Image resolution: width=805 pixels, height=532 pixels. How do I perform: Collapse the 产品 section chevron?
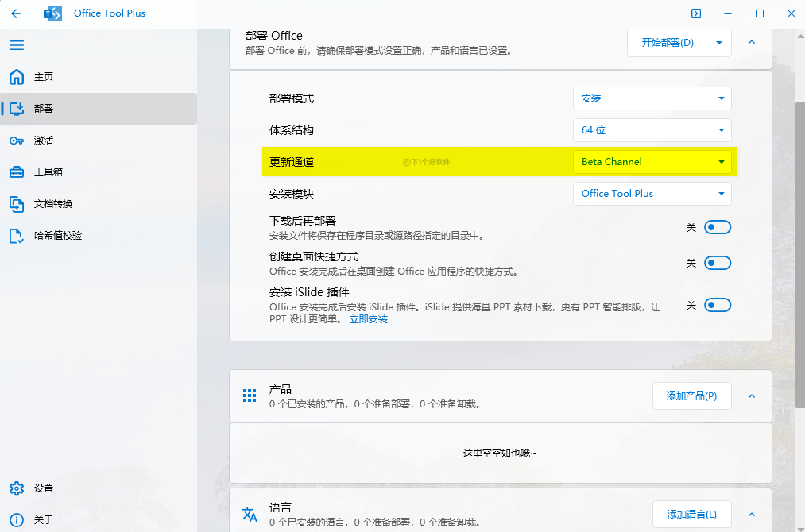tap(752, 396)
